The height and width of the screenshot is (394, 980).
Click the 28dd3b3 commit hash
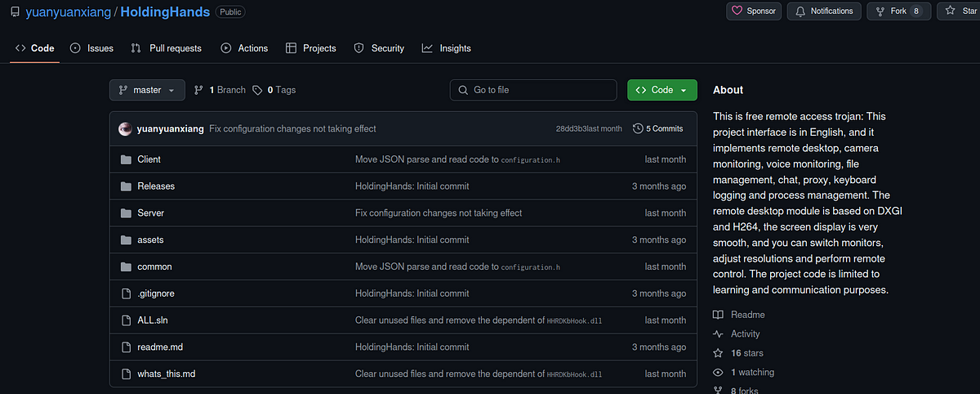pyautogui.click(x=571, y=129)
